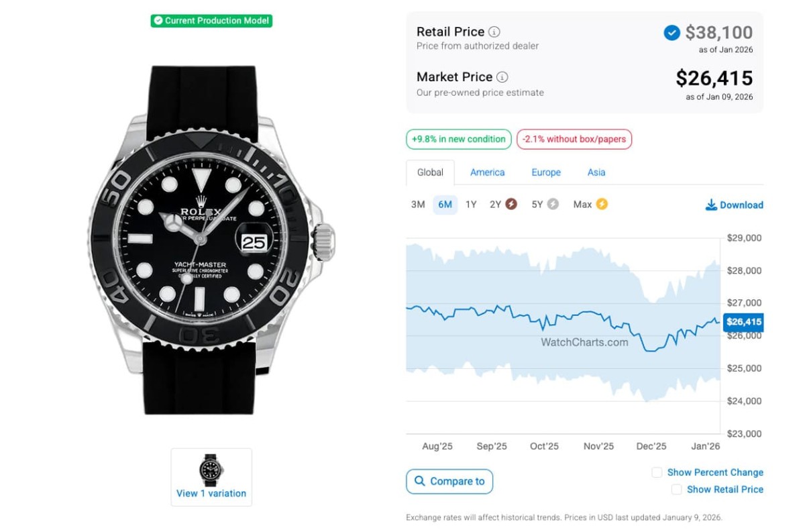Select the 1Y time range

[471, 205]
